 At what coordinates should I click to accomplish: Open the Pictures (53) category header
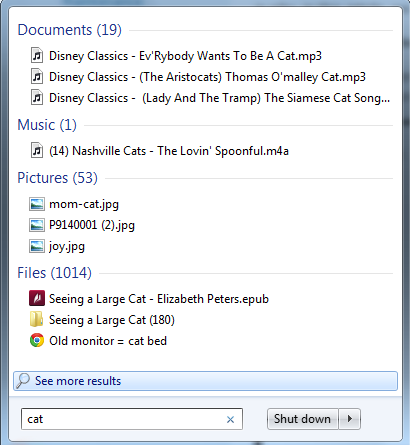pyautogui.click(x=57, y=178)
